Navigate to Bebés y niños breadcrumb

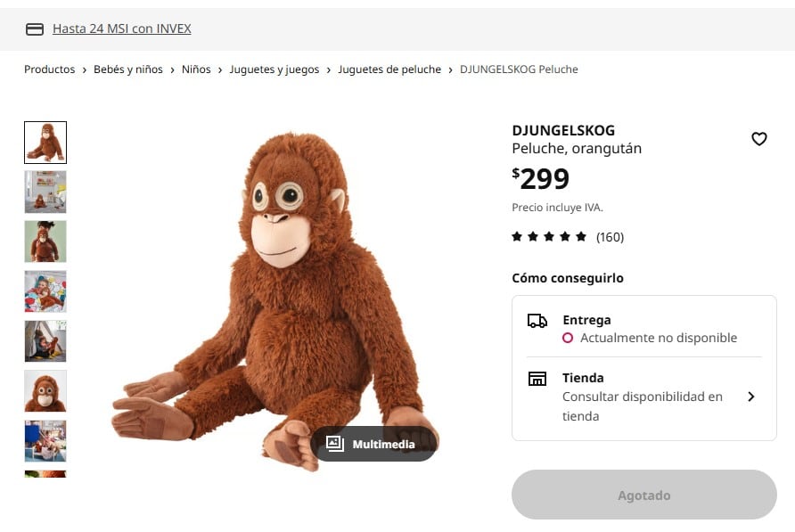128,69
